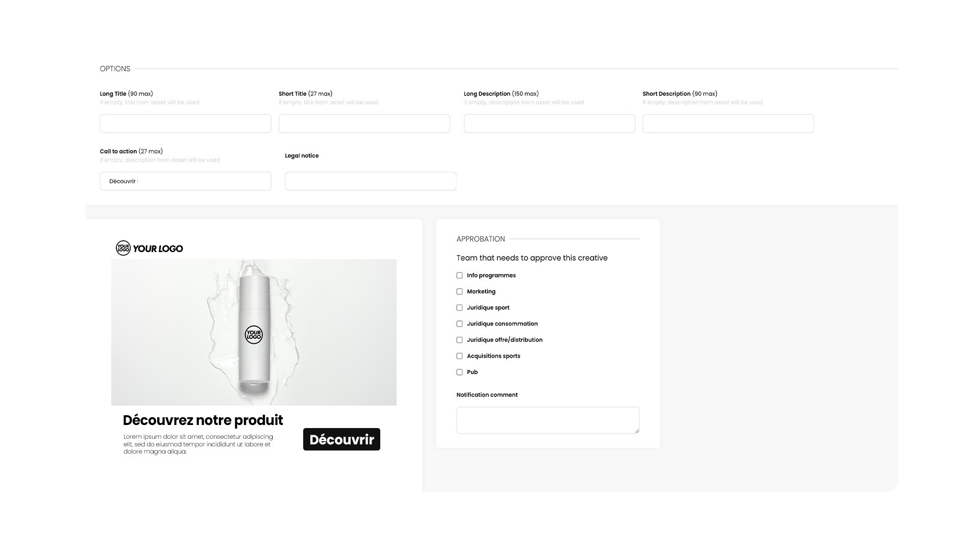Enable the Pub team checkbox
980x551 pixels.
click(x=459, y=372)
